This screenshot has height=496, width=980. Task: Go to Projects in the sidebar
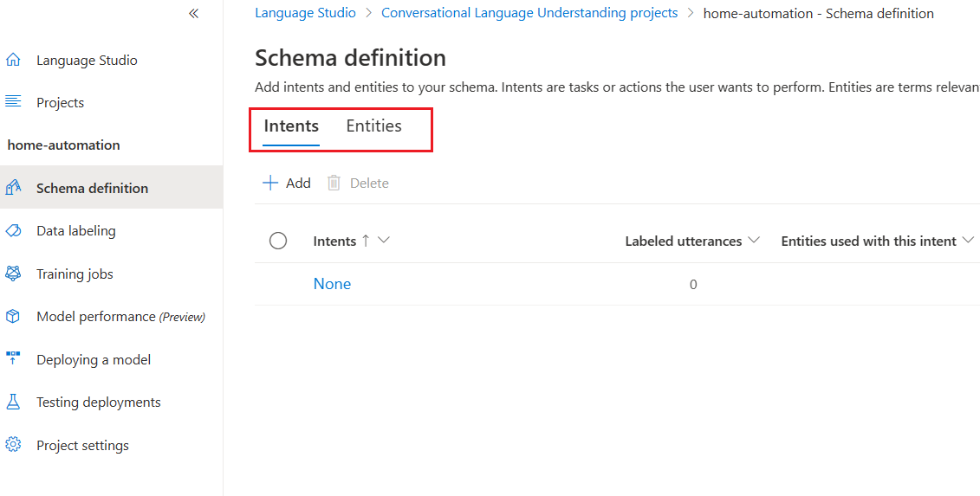[60, 102]
